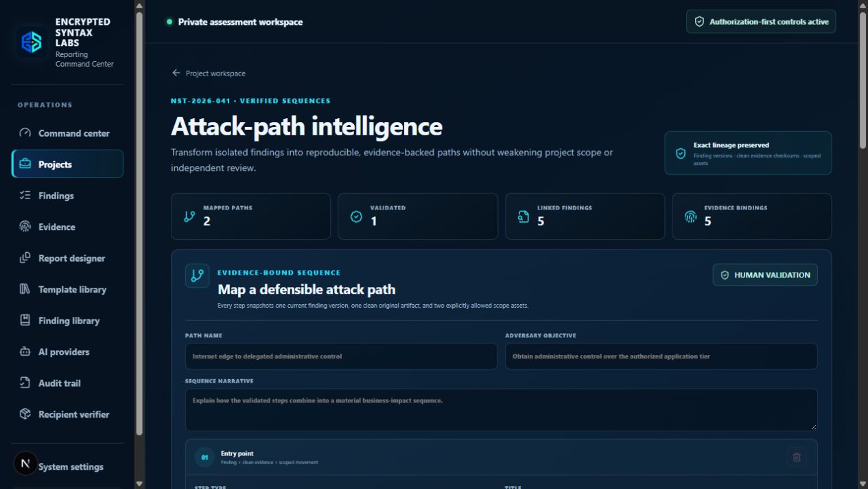868x489 pixels.
Task: Click the back arrow beside Project workspace
Action: (176, 73)
